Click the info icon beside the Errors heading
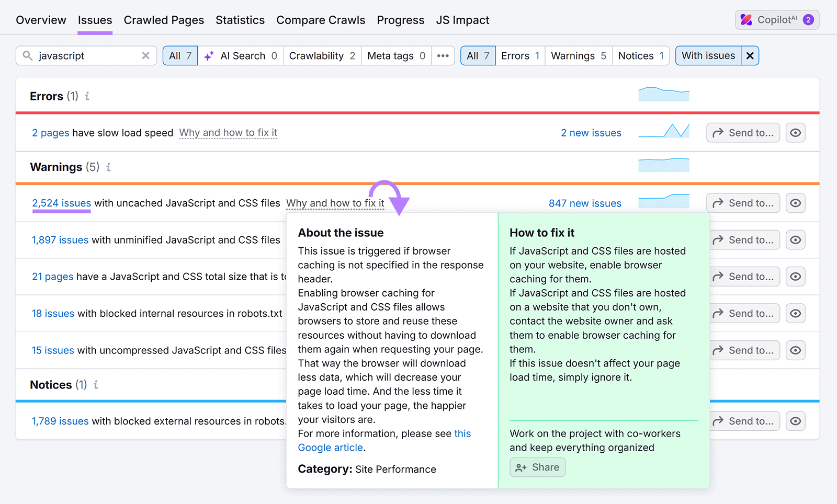 88,96
